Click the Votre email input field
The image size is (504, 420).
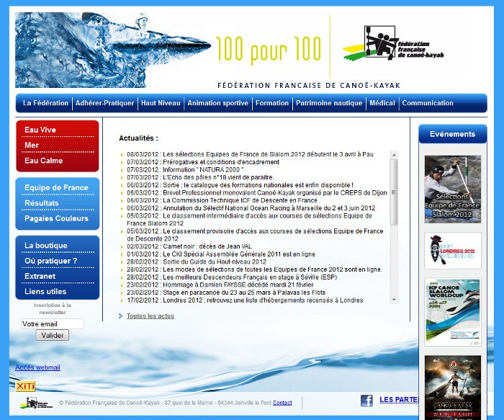click(x=53, y=324)
